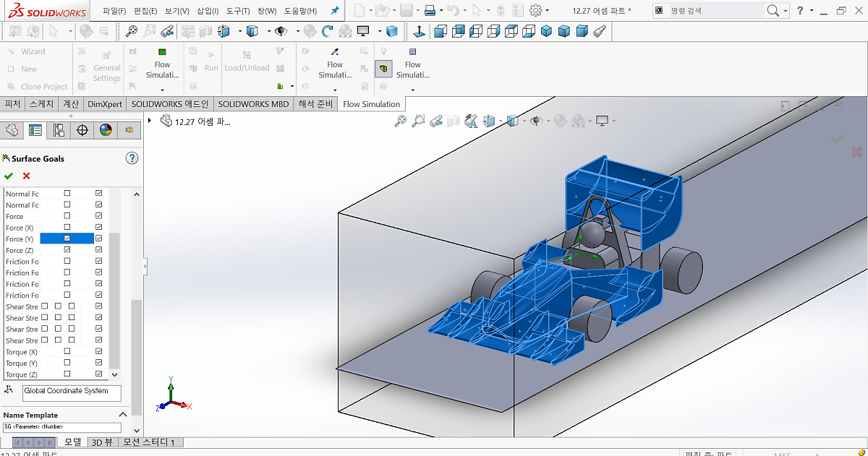
Task: Open the ConfigurationManager tab icon
Action: [x=59, y=130]
